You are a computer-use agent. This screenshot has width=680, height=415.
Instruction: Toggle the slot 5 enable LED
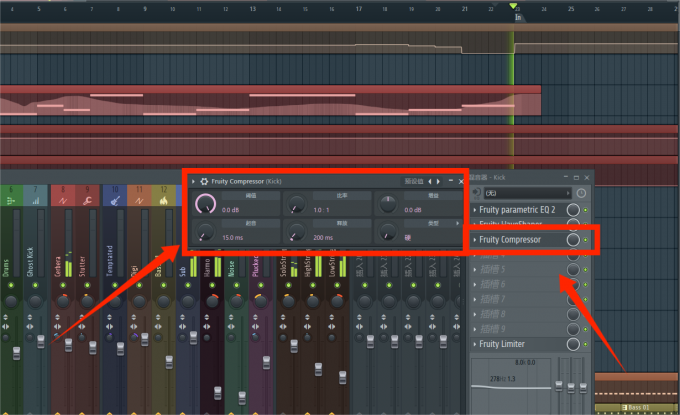click(x=585, y=270)
